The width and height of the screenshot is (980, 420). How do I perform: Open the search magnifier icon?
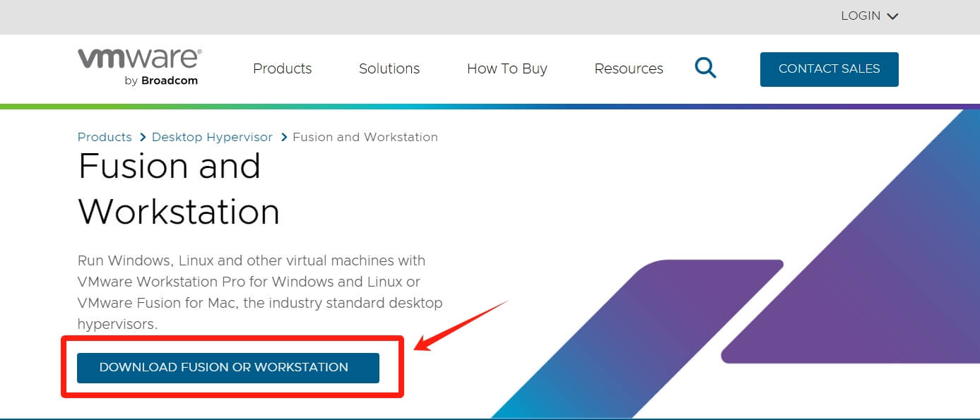click(705, 68)
